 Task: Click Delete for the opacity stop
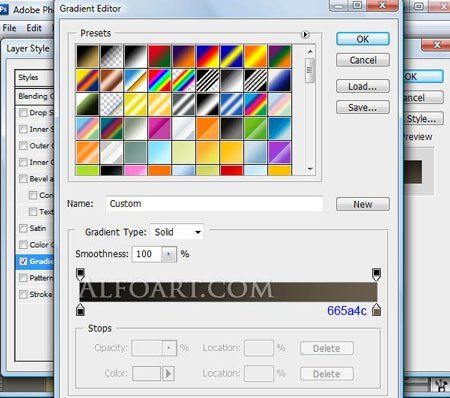[327, 348]
